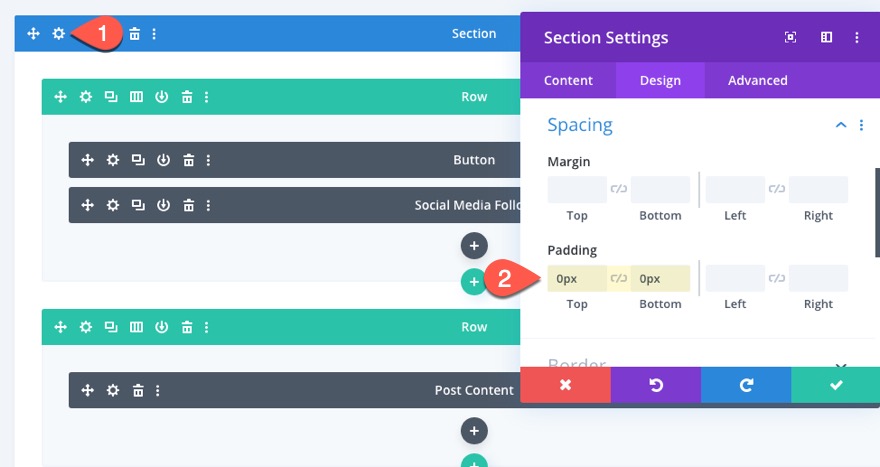Image resolution: width=880 pixels, height=467 pixels.
Task: Toggle the Button module disable power icon
Action: (x=163, y=160)
